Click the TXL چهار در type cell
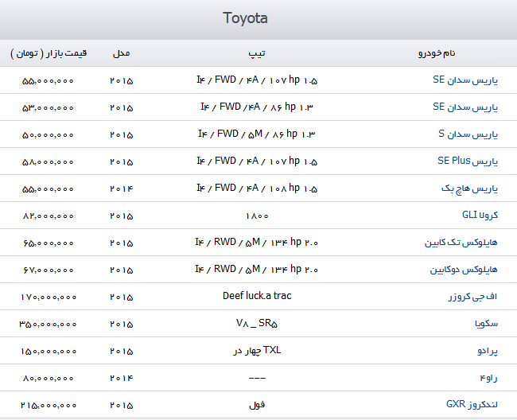The width and height of the screenshot is (517, 420). (257, 350)
